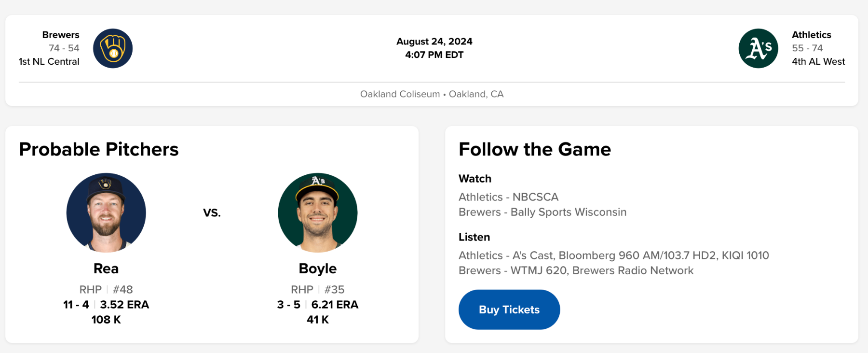Open Rea's pitcher headshot photo
This screenshot has height=353, width=868.
pyautogui.click(x=106, y=212)
